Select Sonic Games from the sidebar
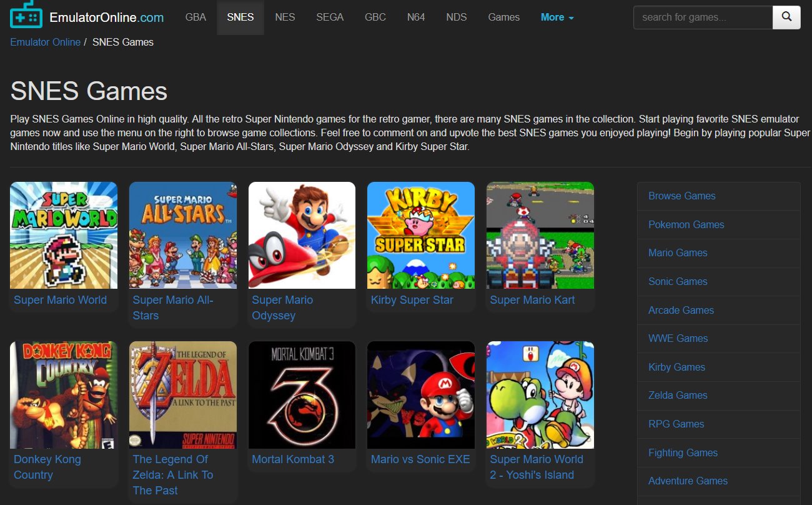The width and height of the screenshot is (812, 505). tap(718, 282)
